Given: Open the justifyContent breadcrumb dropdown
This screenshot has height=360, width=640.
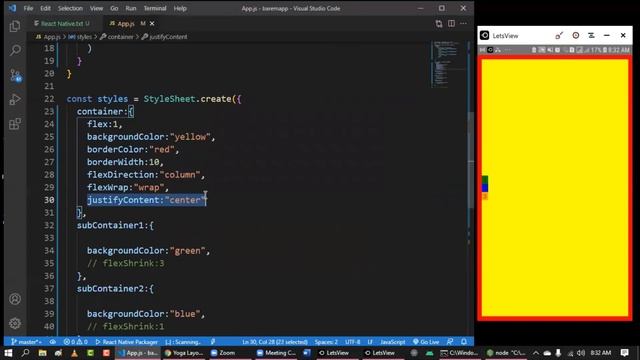Looking at the screenshot, I should tap(164, 37).
